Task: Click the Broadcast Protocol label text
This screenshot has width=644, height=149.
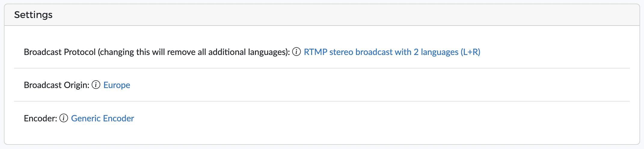Action: (x=60, y=52)
